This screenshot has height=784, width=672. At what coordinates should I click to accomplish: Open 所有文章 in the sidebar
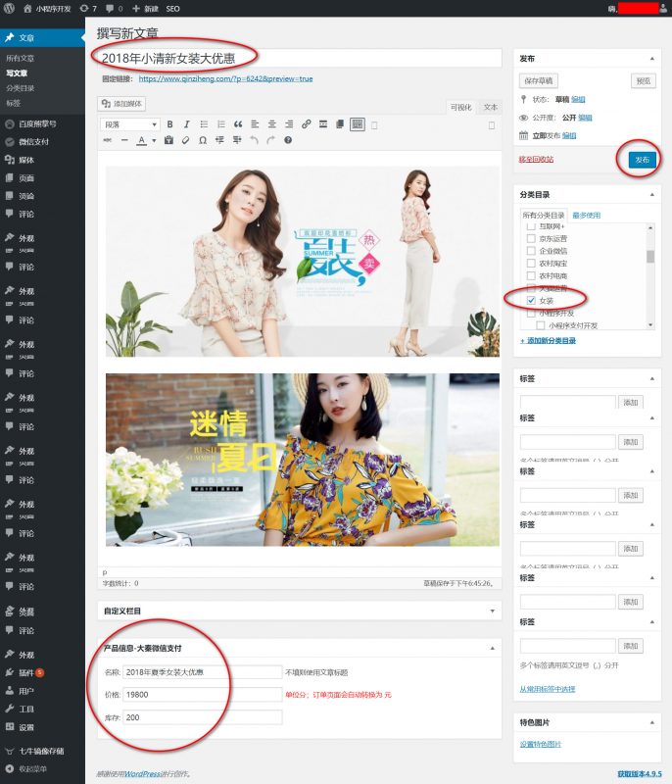tap(20, 58)
